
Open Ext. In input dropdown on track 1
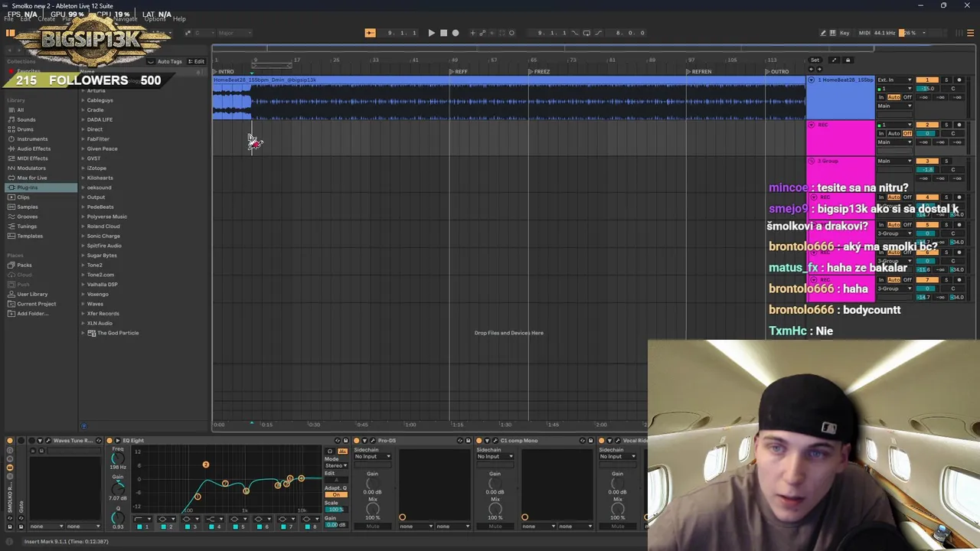coord(894,80)
